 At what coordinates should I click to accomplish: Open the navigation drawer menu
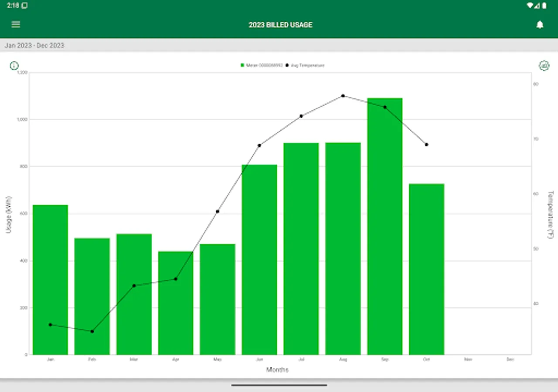click(15, 24)
